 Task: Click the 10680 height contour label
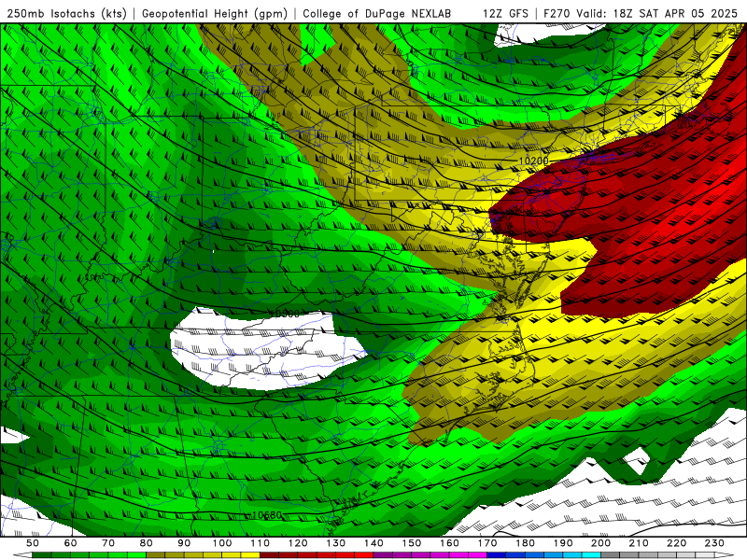pos(266,515)
